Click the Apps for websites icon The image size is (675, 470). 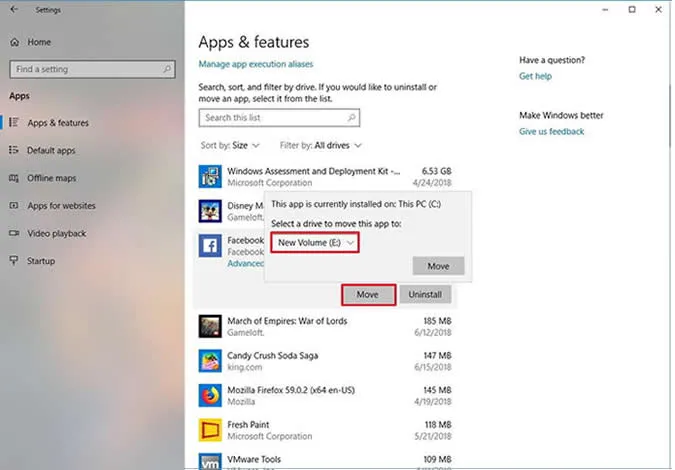(x=14, y=205)
